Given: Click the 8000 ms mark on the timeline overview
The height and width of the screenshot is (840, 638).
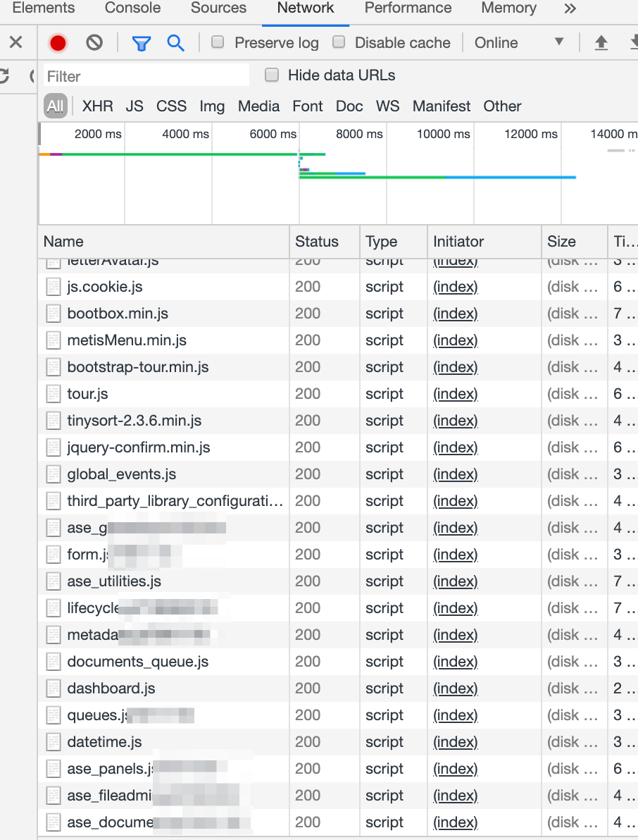Looking at the screenshot, I should (359, 134).
